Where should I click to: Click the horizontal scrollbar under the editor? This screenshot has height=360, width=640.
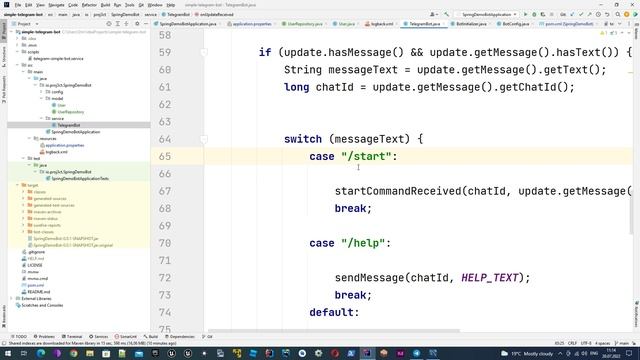click(334, 331)
